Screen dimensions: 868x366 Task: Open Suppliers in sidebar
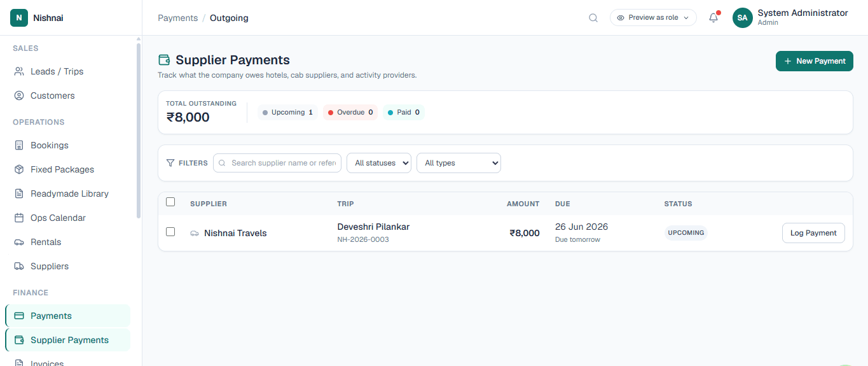point(67,266)
